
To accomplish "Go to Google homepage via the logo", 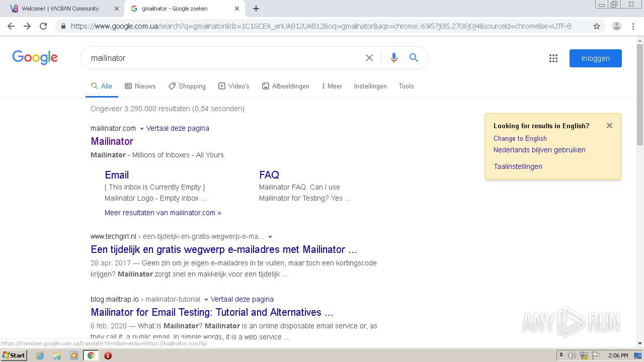I will [x=35, y=57].
